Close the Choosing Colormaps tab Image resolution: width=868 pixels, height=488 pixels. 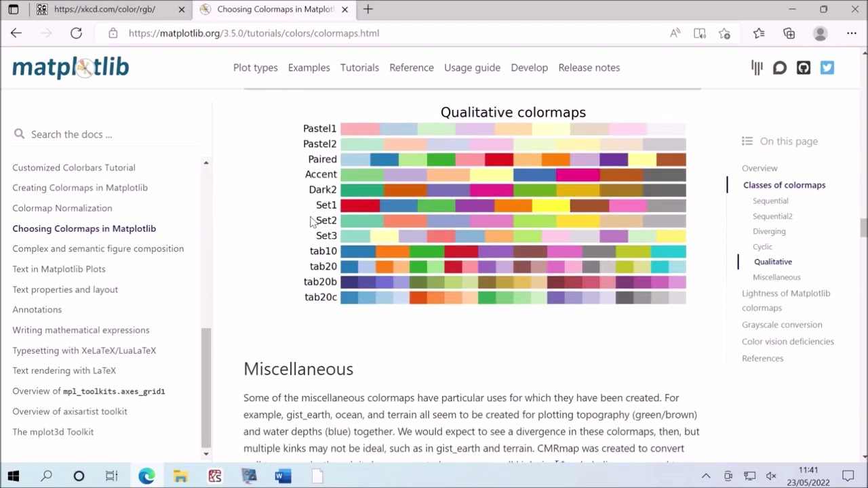(345, 9)
